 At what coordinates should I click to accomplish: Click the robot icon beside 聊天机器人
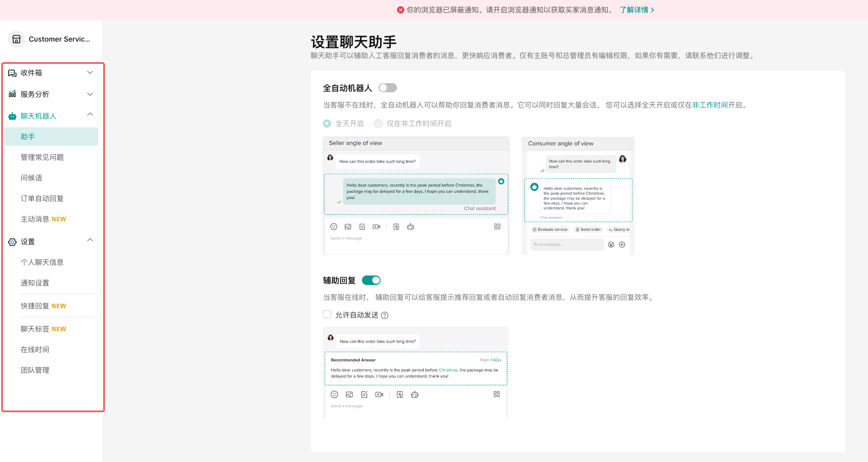click(x=12, y=116)
